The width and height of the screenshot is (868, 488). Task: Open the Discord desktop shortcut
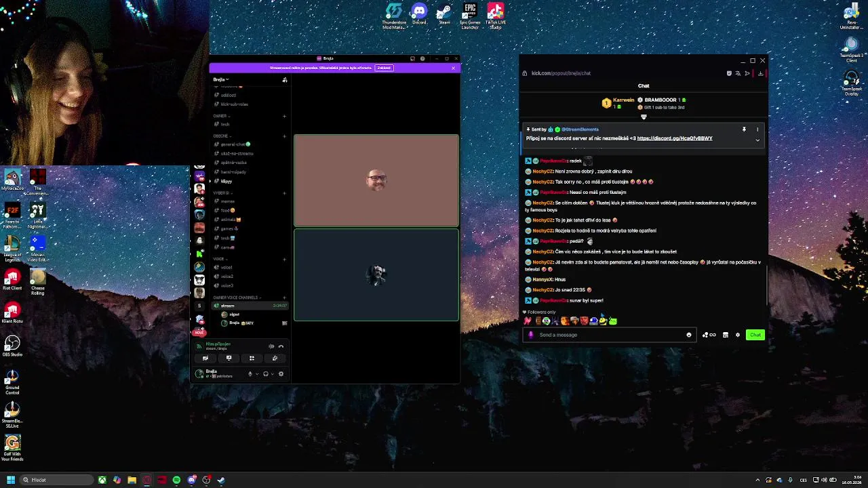tap(419, 14)
